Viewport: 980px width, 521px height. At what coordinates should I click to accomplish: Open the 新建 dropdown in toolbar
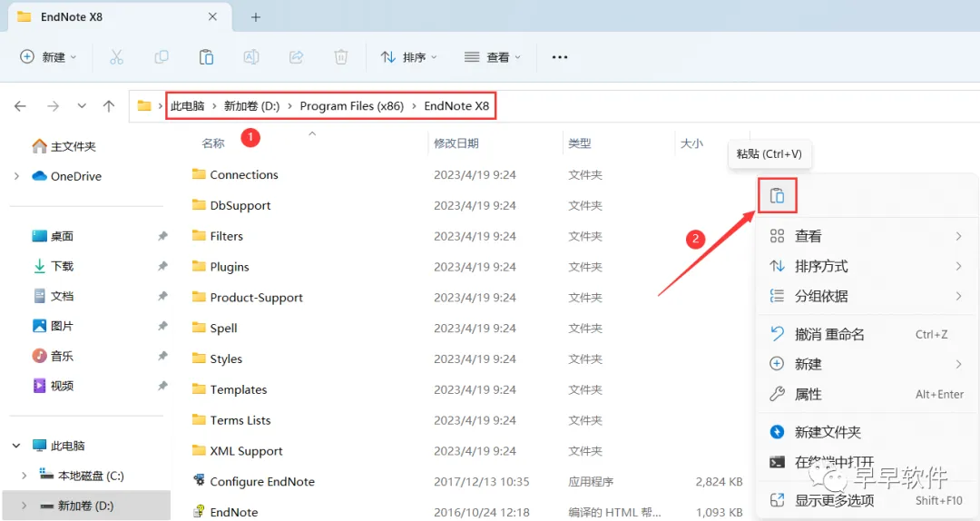point(48,57)
